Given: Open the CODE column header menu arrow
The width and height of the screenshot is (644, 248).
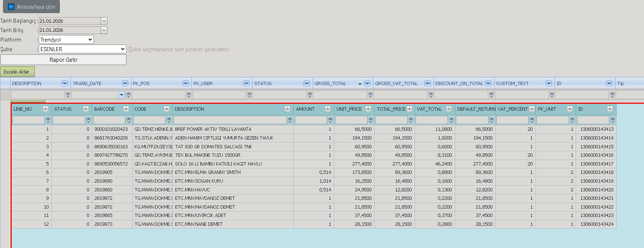Looking at the screenshot, I should tap(166, 109).
